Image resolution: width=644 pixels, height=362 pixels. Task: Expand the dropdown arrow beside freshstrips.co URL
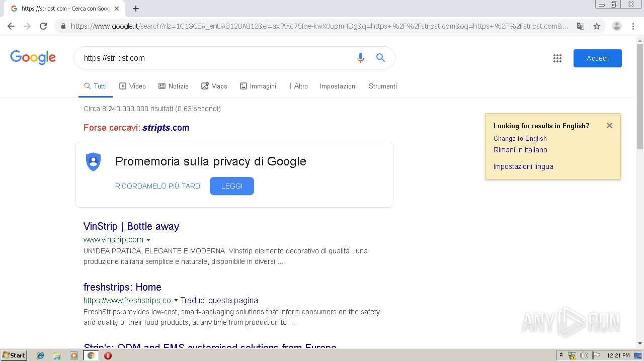(176, 301)
